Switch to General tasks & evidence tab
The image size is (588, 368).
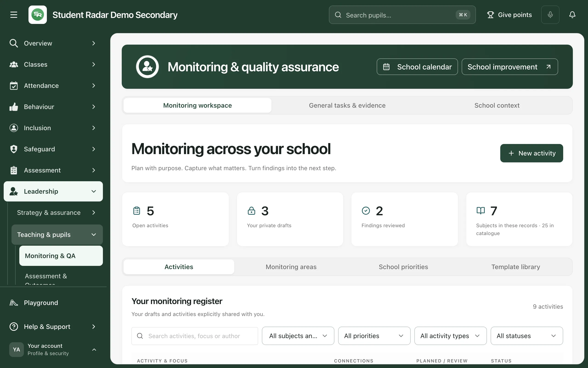tap(347, 105)
